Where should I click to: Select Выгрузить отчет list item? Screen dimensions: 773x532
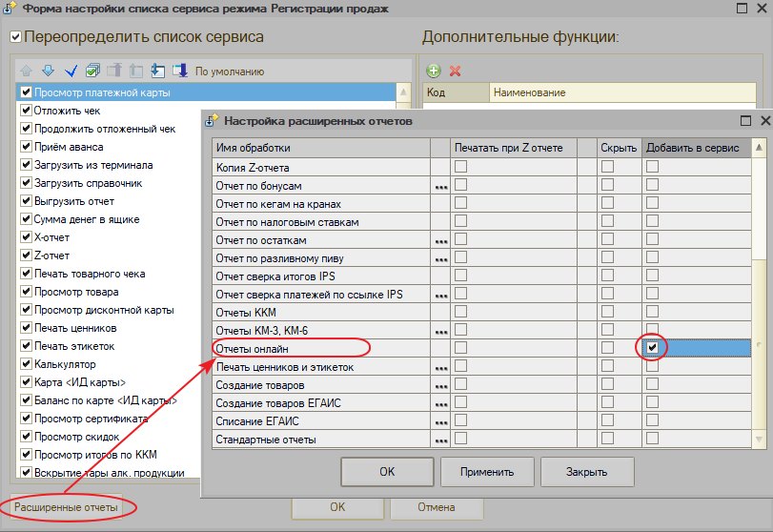tap(74, 201)
